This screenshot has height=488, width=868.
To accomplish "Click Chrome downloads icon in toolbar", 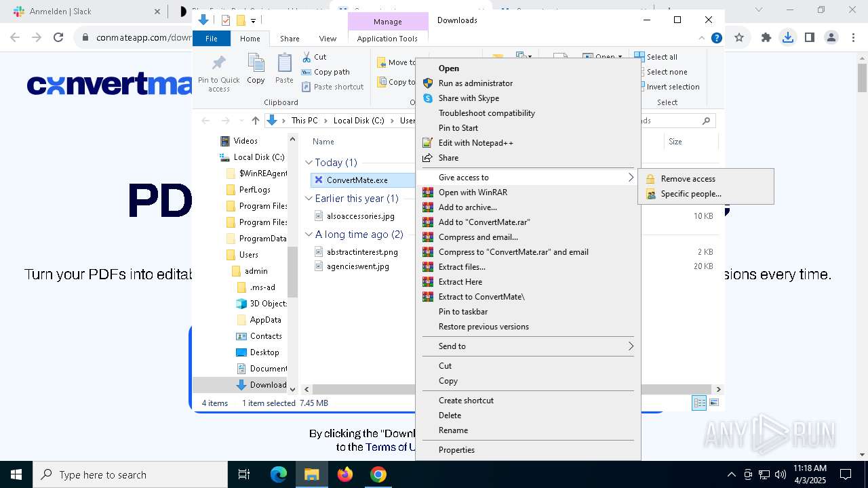I will tap(787, 37).
